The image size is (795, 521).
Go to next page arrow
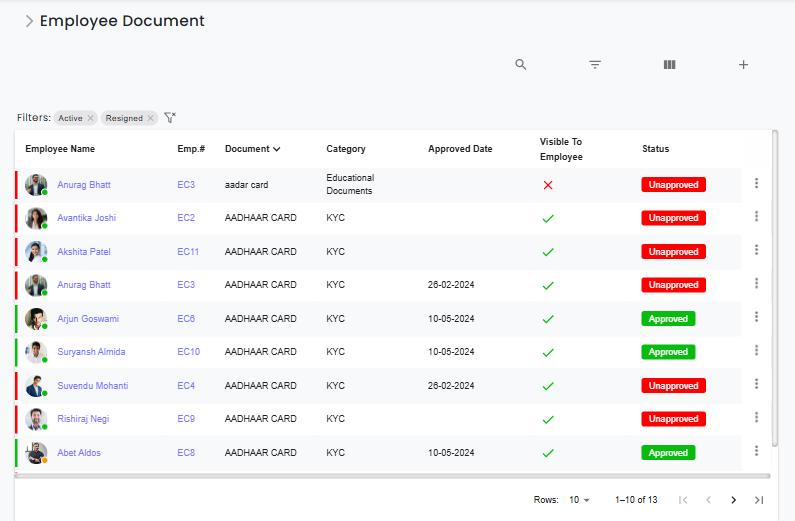point(733,500)
